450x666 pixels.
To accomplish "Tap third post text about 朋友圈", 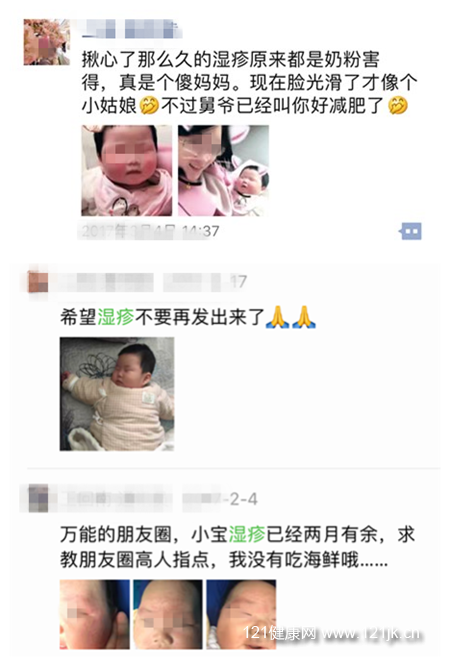I will coord(238,547).
